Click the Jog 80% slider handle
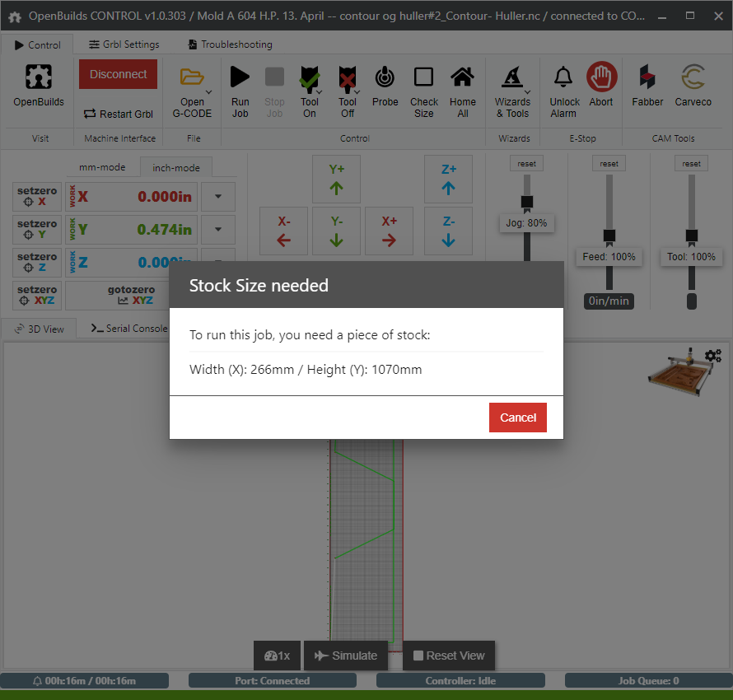 527,202
